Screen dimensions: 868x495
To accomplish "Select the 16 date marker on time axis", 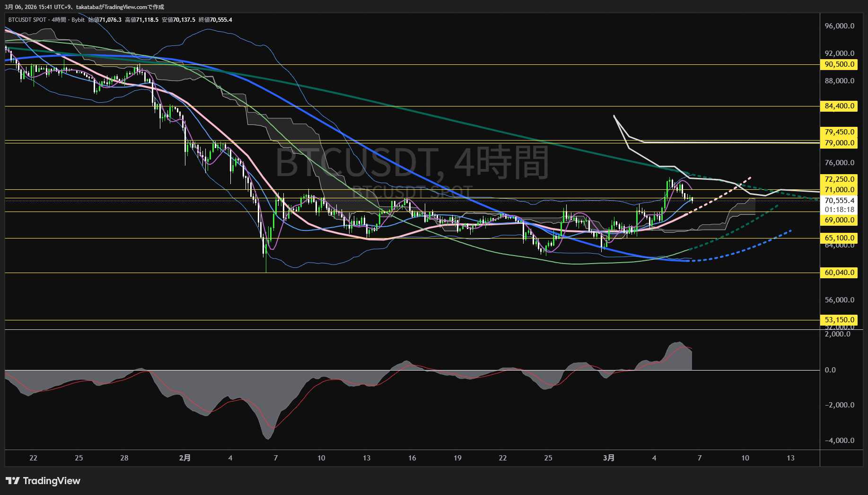I will [x=412, y=458].
